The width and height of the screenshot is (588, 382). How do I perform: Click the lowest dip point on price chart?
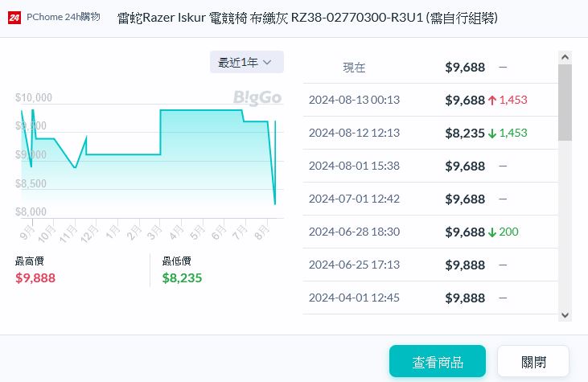pyautogui.click(x=275, y=204)
